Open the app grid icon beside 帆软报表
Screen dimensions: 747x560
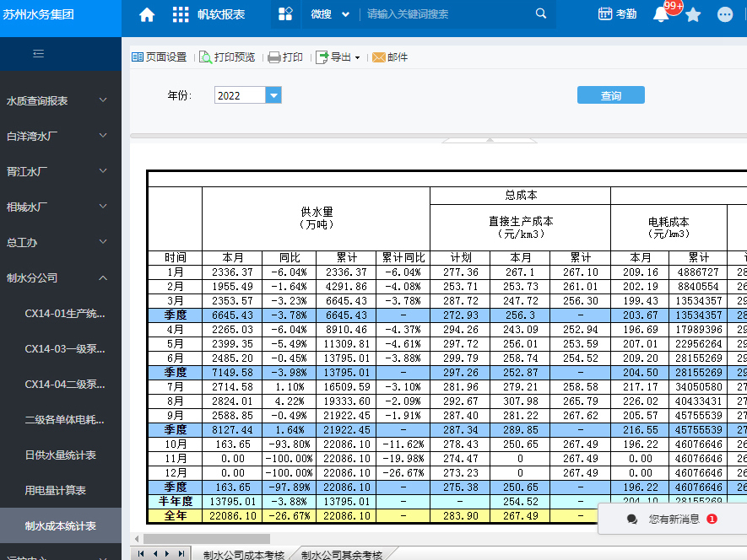(x=181, y=14)
